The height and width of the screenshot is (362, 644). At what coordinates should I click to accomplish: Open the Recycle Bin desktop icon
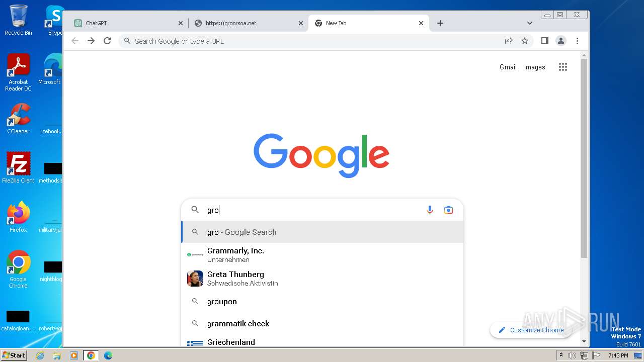(x=18, y=20)
